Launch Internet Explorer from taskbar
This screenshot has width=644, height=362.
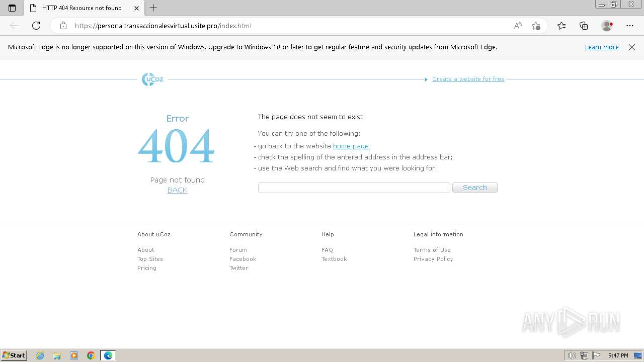pos(40,355)
